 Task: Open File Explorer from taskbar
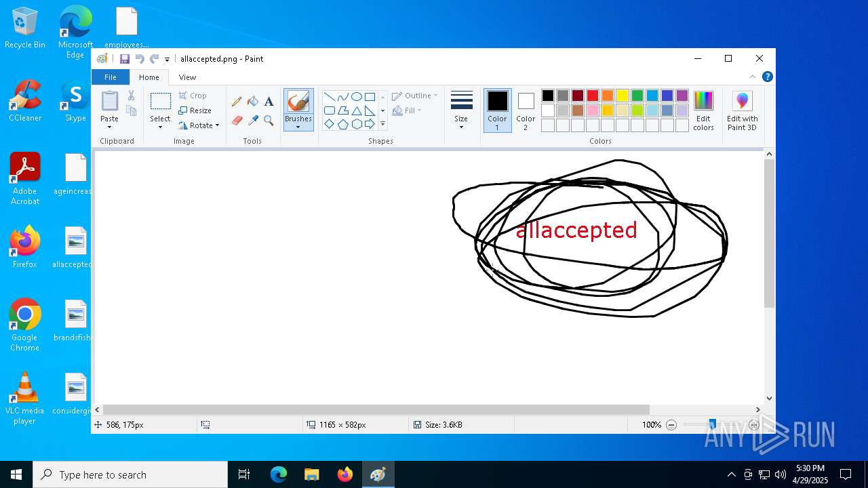click(312, 474)
